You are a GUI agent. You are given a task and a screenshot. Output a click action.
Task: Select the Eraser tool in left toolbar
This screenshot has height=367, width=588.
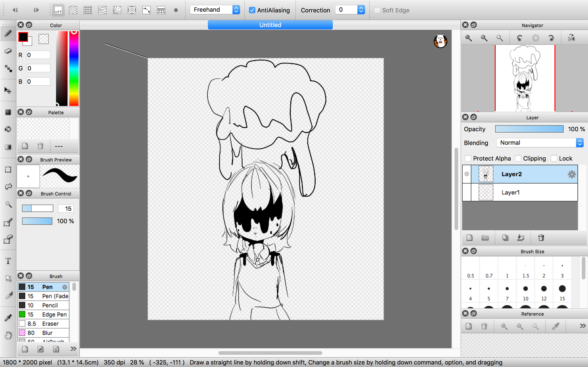pos(8,51)
